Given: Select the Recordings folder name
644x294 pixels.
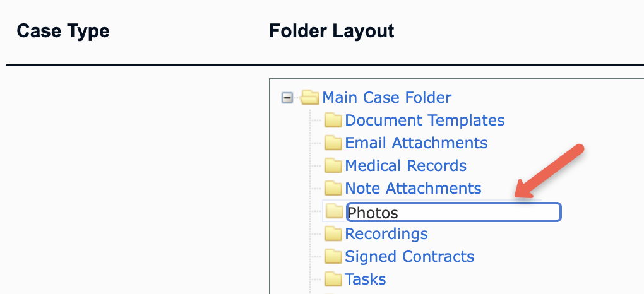Looking at the screenshot, I should [386, 233].
